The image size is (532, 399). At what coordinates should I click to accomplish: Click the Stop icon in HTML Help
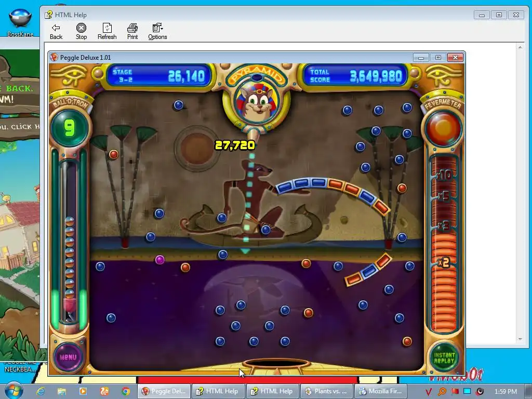point(81,32)
